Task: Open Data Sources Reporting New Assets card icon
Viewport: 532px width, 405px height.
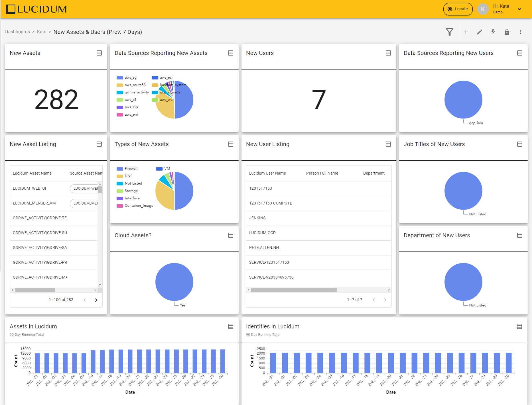Action: tap(231, 53)
